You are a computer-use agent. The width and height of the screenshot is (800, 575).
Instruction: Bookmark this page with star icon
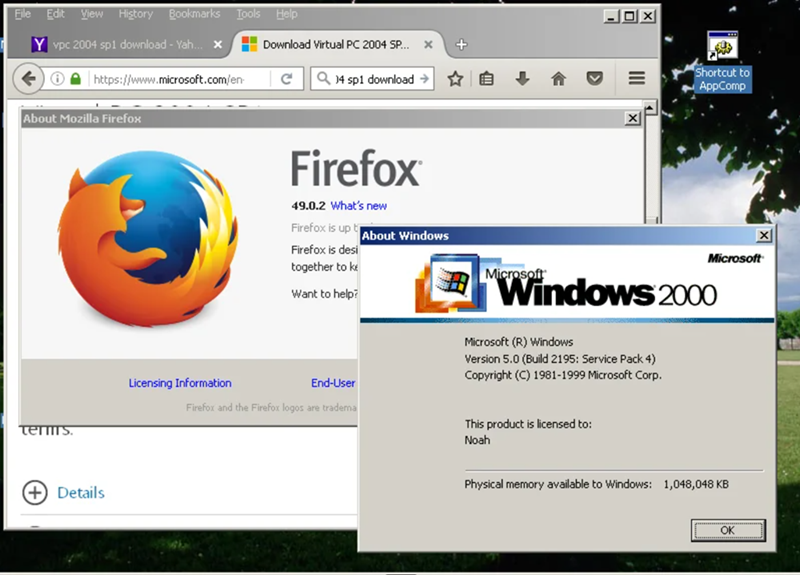(455, 79)
